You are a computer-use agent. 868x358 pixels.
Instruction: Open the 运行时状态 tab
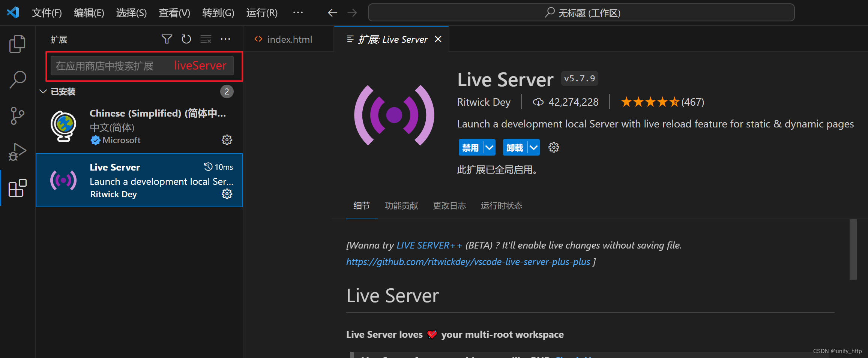tap(502, 205)
